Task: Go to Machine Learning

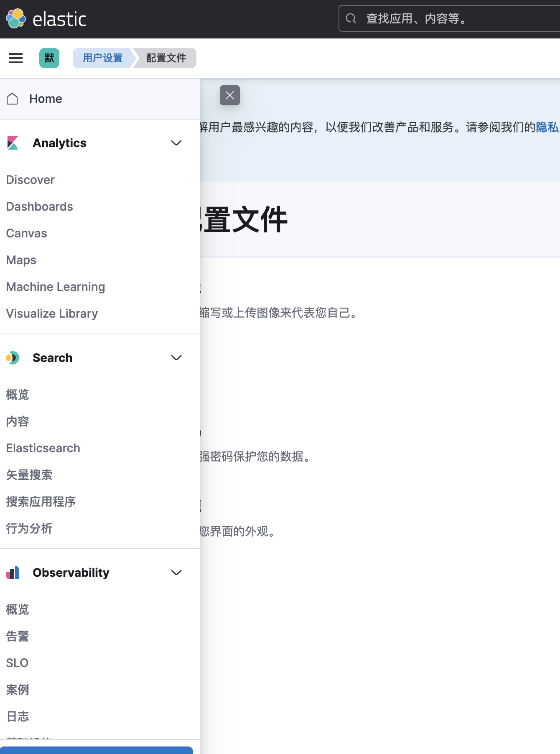Action: click(x=56, y=287)
